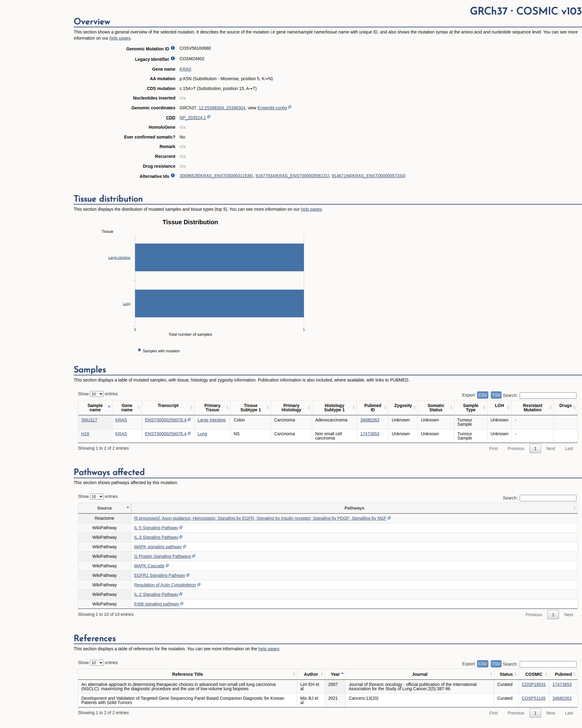
Task: Click References table search field
Action: pos(548,664)
